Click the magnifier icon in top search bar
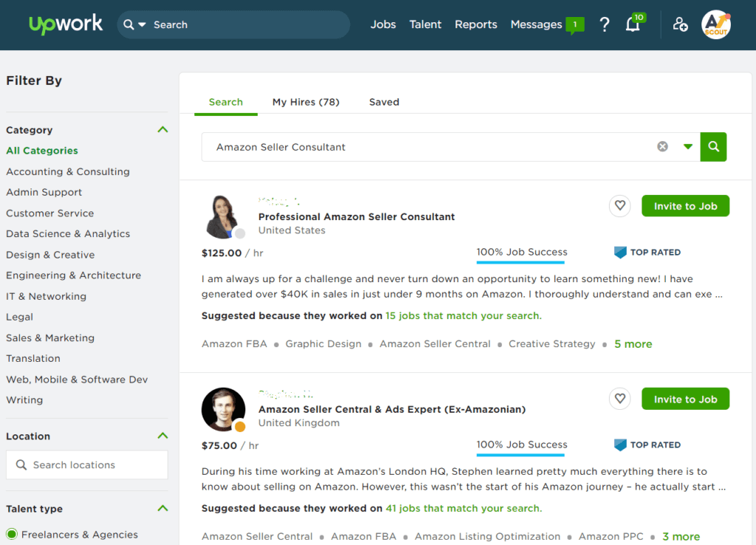This screenshot has height=545, width=756. click(x=128, y=24)
